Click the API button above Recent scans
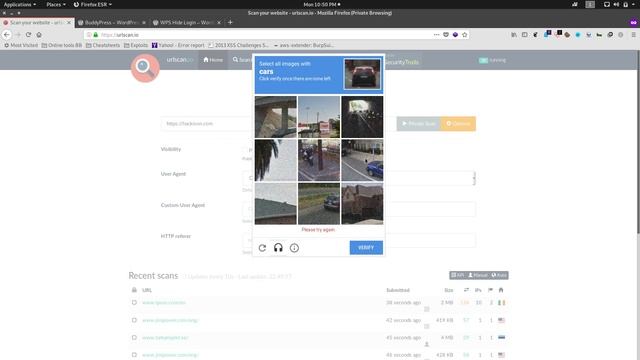640x360 pixels. [458, 276]
